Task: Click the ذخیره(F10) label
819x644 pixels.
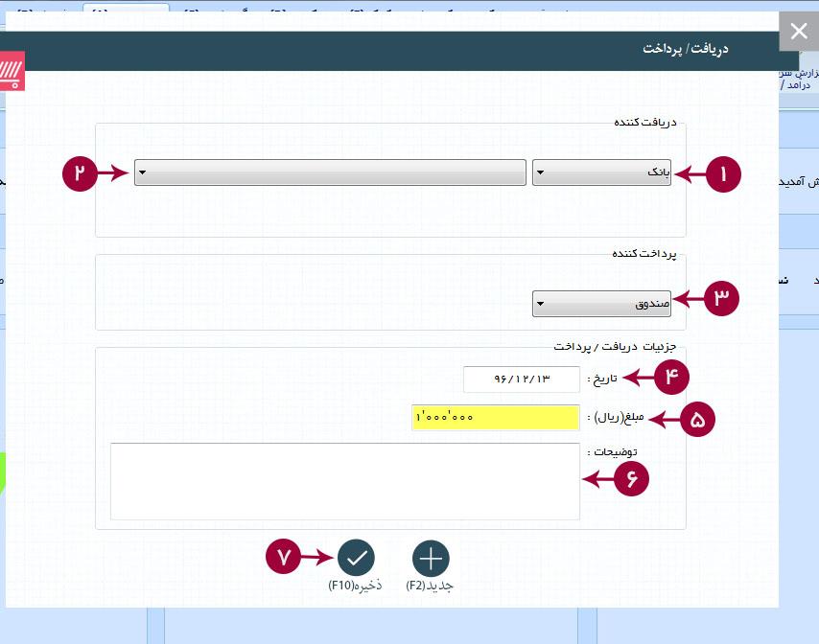Action: [x=355, y=586]
